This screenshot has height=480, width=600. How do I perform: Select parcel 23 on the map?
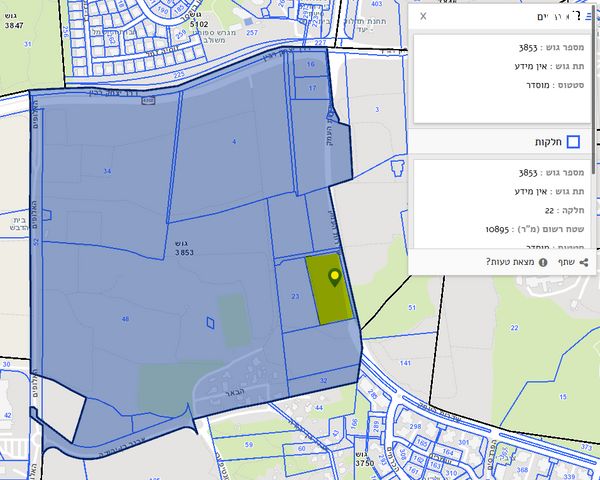(x=295, y=297)
